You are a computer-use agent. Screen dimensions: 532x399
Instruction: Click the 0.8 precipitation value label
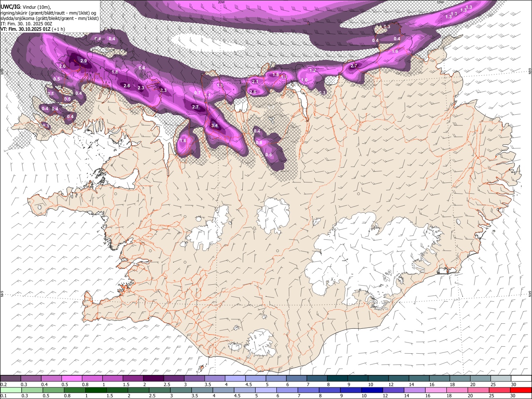tap(259, 143)
